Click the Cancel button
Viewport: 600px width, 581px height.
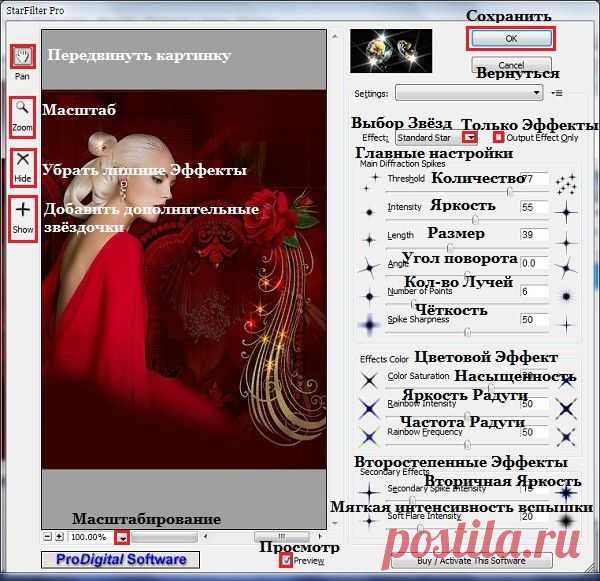pos(511,64)
